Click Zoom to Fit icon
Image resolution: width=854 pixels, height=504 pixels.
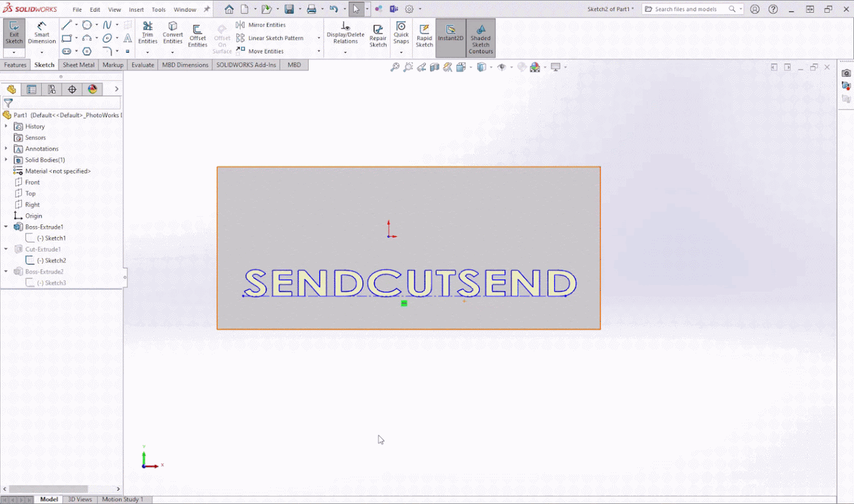tap(395, 67)
